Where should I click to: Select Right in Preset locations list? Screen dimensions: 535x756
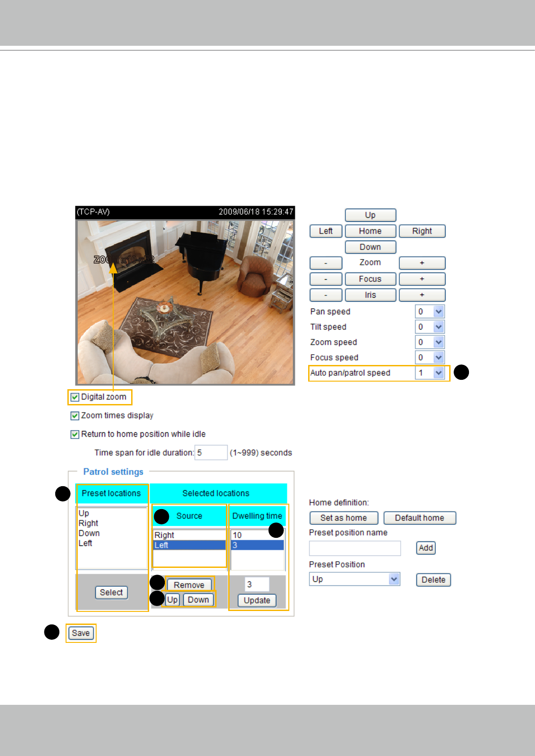(88, 523)
